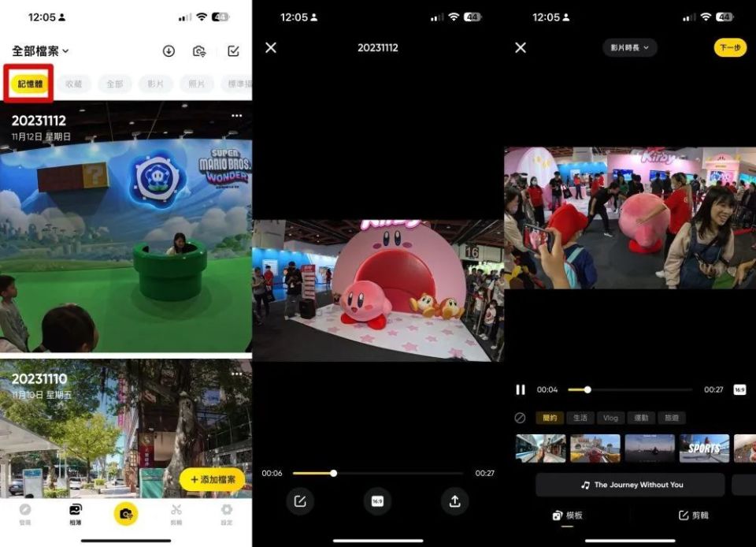Tap the yellow camera connect button

click(126, 514)
